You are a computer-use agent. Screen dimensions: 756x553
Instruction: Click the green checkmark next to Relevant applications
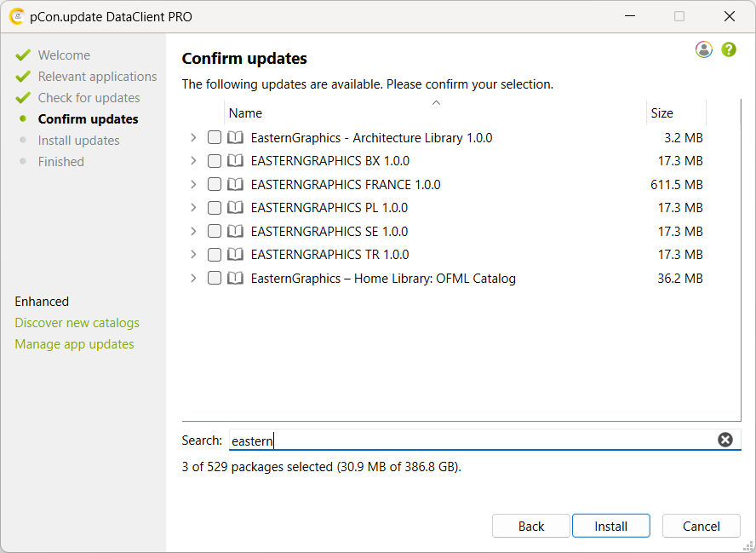[x=23, y=76]
